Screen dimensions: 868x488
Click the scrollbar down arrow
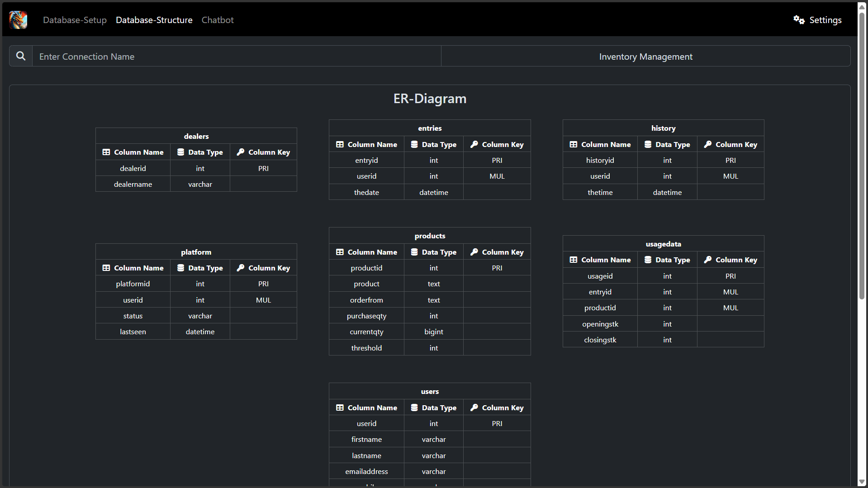(x=862, y=482)
